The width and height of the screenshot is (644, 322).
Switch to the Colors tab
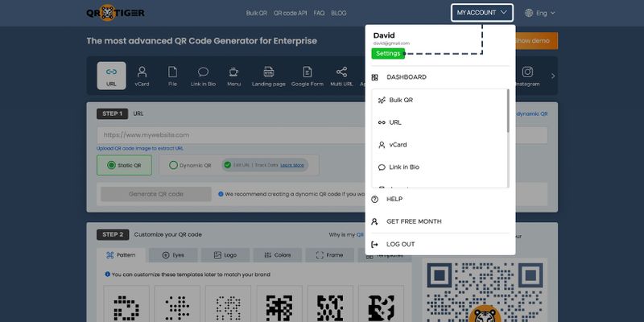click(x=277, y=255)
